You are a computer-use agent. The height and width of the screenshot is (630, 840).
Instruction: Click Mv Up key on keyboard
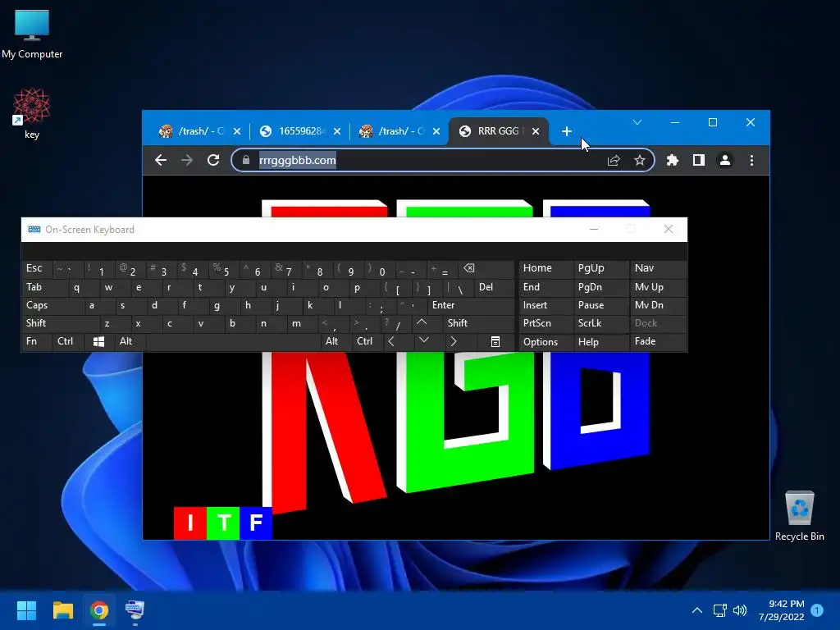click(658, 288)
